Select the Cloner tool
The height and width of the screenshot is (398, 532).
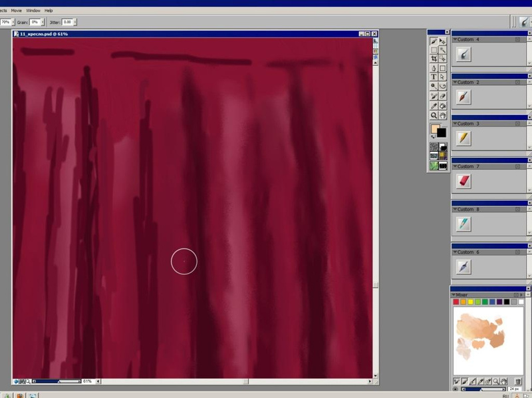point(434,97)
